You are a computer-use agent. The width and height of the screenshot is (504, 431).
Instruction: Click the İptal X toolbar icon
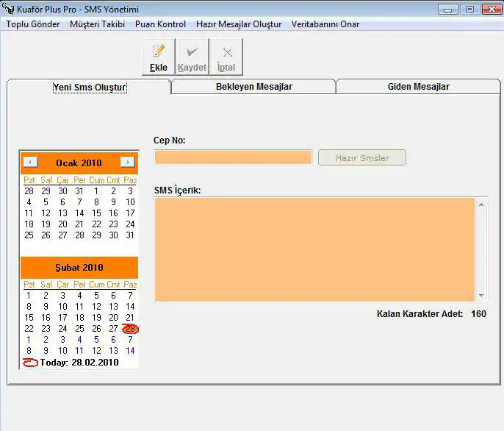pyautogui.click(x=227, y=52)
